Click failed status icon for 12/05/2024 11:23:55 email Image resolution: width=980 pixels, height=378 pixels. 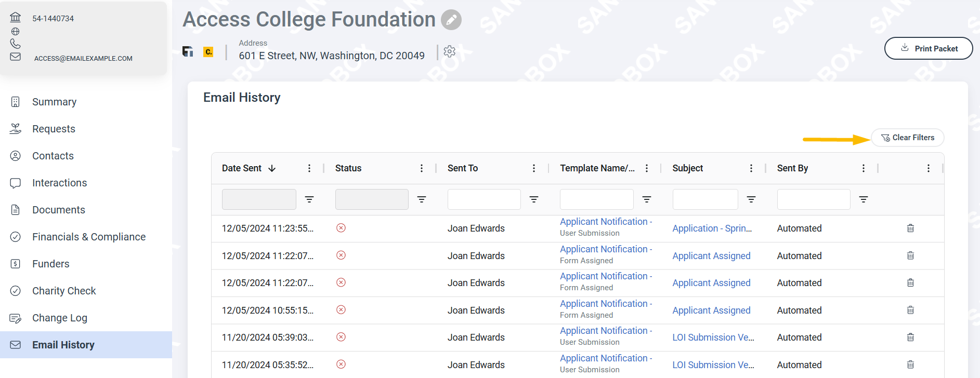point(341,228)
